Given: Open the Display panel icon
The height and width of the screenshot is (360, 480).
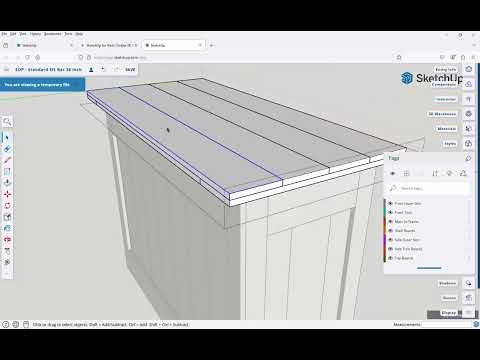Looking at the screenshot, I should tap(469, 313).
